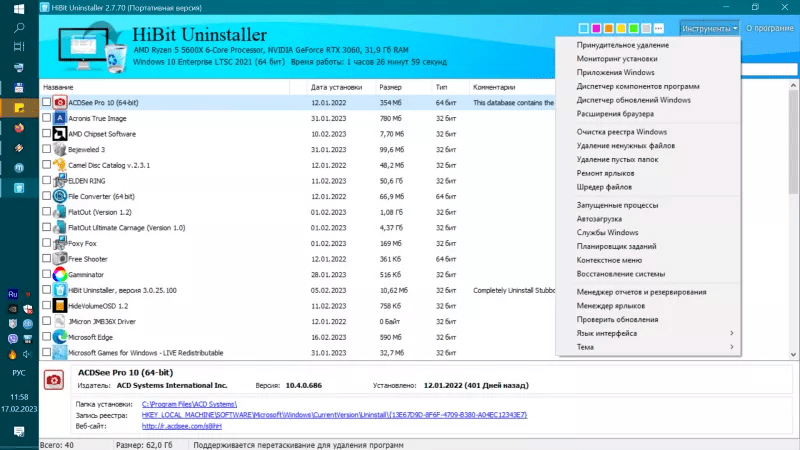Check the Acronis True Image checkbox
The width and height of the screenshot is (800, 450).
(46, 118)
